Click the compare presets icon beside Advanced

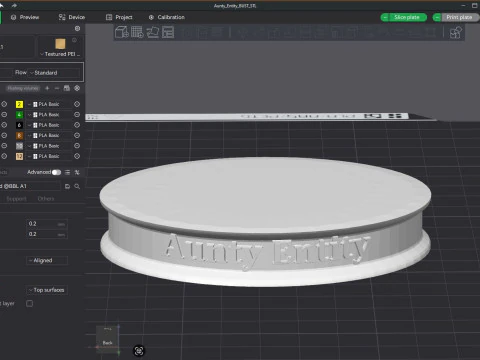(77, 172)
